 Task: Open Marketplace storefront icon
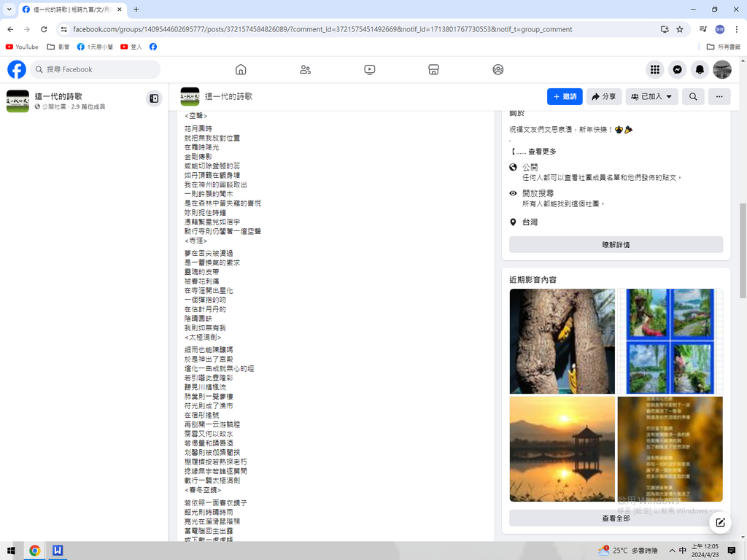tap(433, 69)
